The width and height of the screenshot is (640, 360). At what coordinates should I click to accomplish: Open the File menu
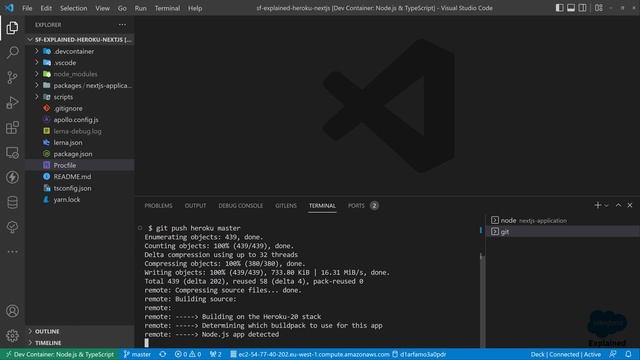(x=27, y=8)
